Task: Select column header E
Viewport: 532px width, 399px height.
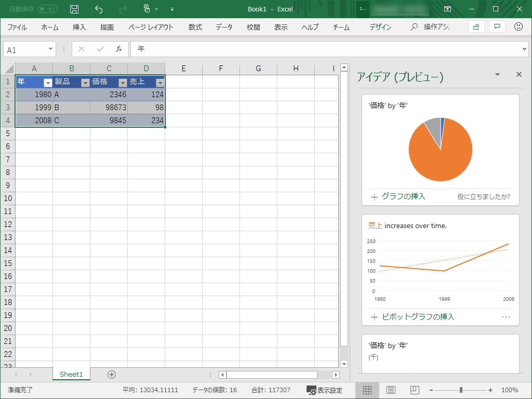Action: [x=183, y=69]
